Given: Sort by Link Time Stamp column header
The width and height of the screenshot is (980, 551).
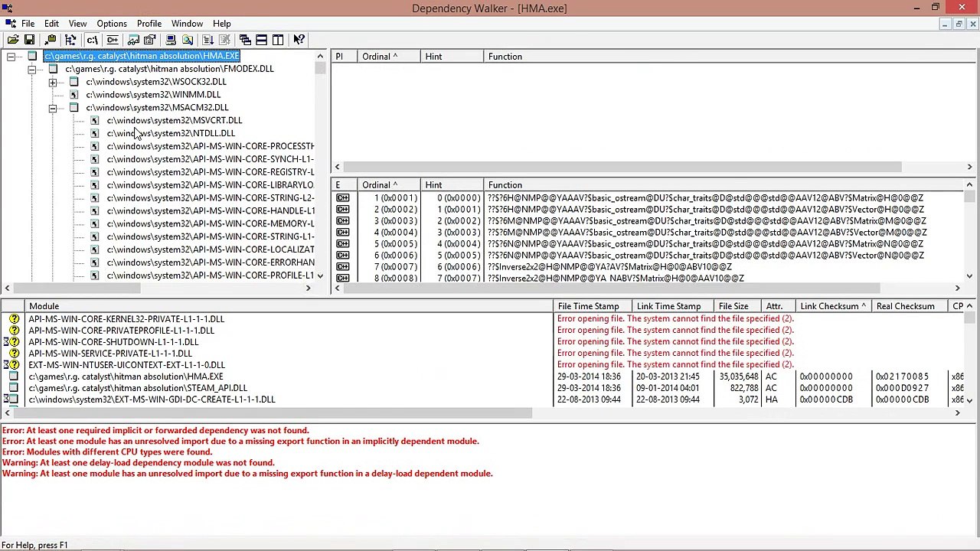Looking at the screenshot, I should click(672, 306).
